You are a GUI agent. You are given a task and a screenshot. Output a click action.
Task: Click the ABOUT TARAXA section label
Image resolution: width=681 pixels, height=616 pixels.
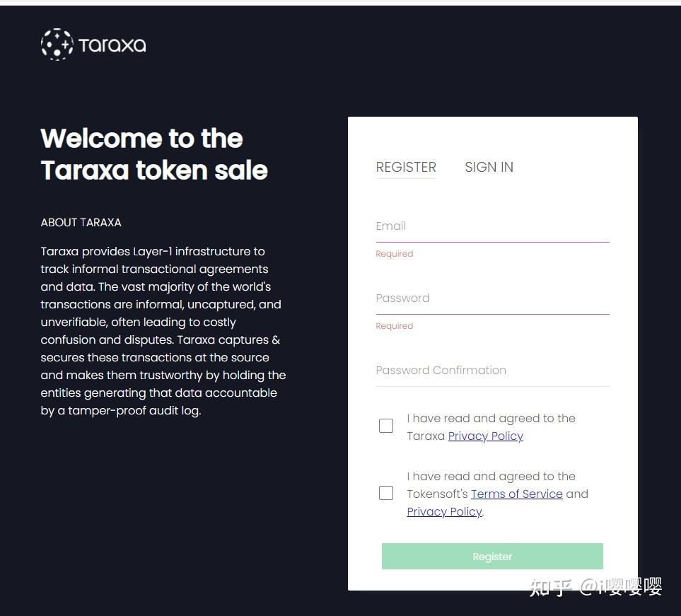81,222
